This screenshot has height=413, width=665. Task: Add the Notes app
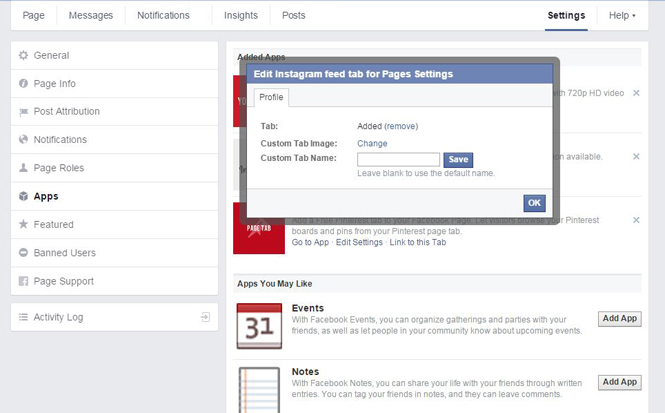click(620, 382)
